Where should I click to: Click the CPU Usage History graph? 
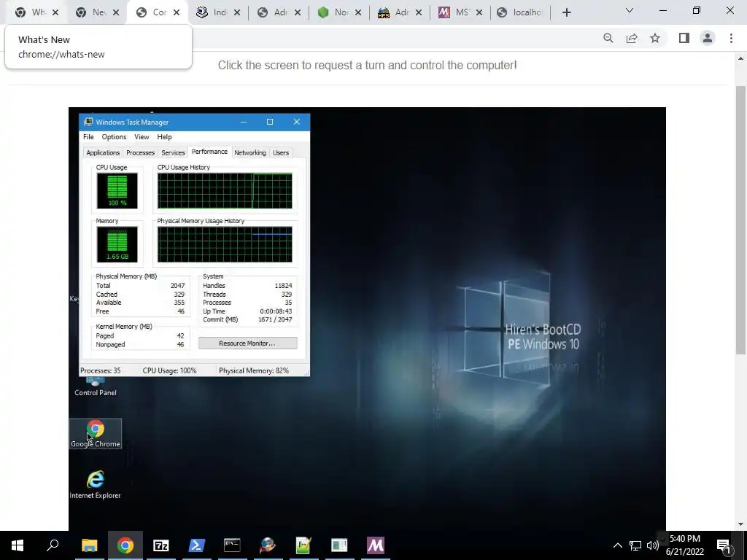pos(225,191)
